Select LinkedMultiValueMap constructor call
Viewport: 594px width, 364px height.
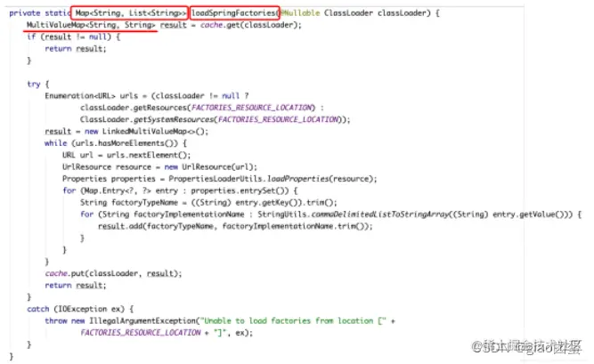(155, 132)
